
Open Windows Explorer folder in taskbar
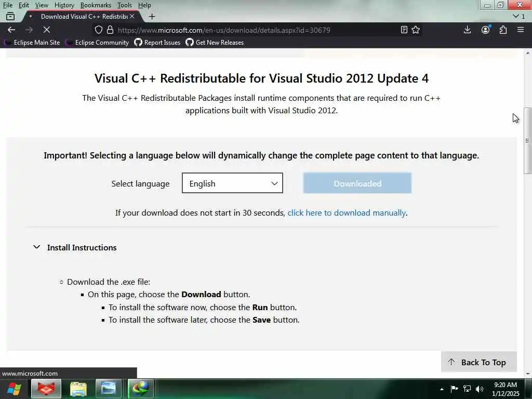pyautogui.click(x=78, y=389)
